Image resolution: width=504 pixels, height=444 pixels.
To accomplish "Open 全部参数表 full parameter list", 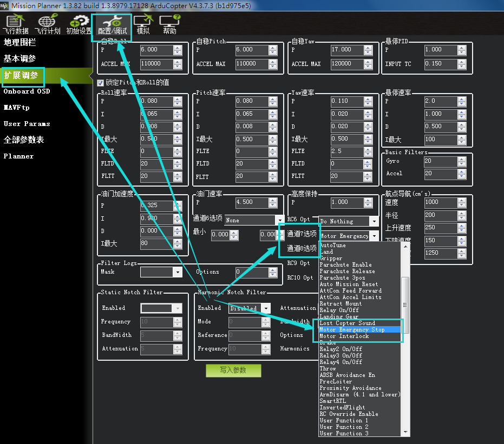I will 24,140.
